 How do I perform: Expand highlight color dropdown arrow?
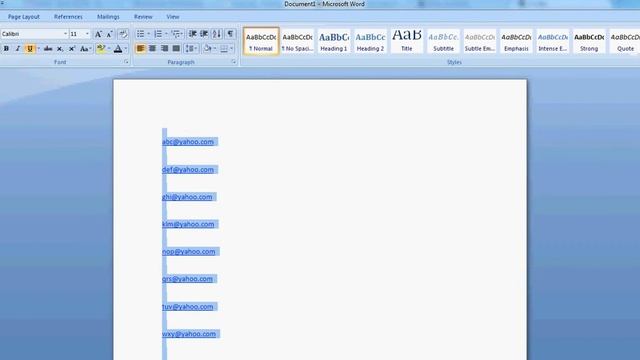[x=109, y=49]
